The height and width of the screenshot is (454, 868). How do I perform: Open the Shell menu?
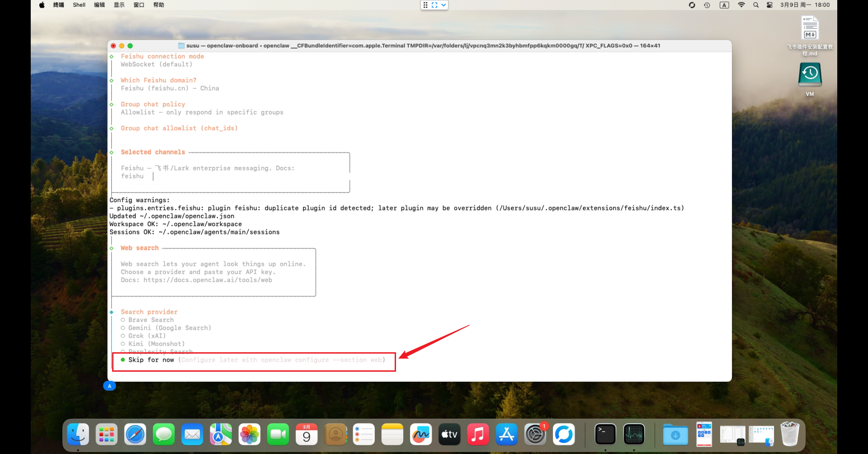pos(79,5)
